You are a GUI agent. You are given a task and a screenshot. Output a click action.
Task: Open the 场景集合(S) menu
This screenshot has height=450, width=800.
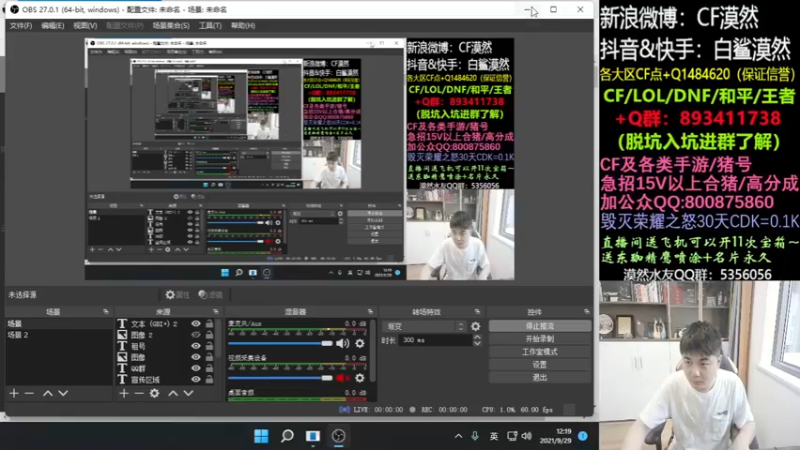171,26
